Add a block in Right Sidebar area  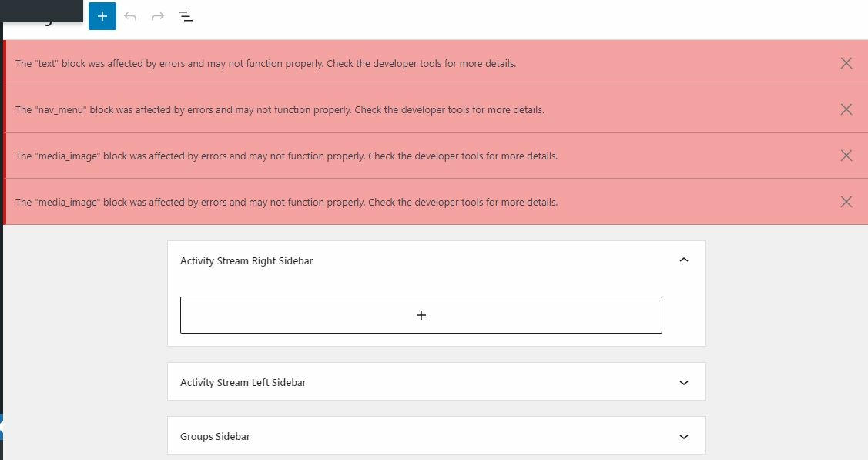(421, 315)
